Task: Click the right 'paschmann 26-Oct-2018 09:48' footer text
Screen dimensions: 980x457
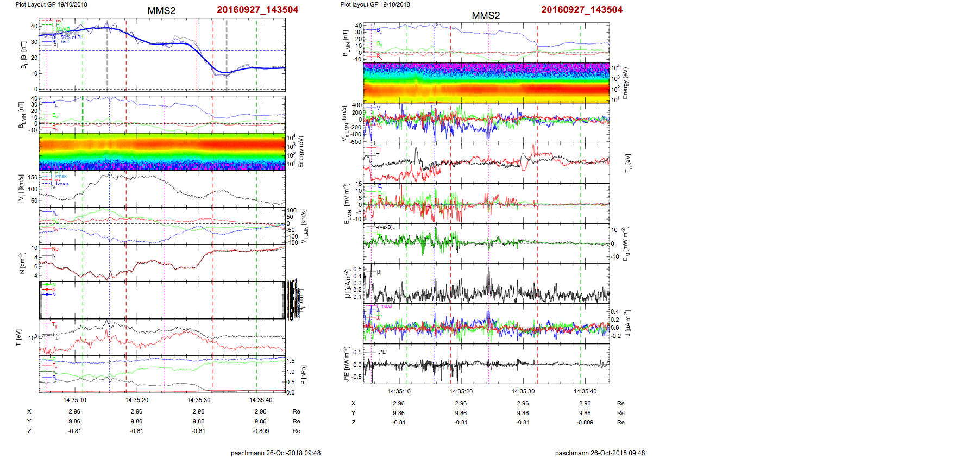Action: [600, 453]
